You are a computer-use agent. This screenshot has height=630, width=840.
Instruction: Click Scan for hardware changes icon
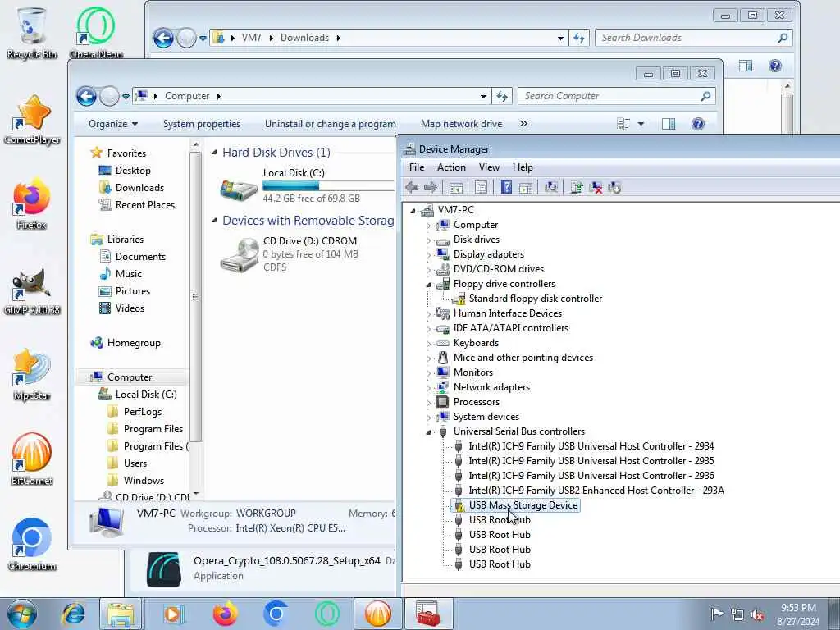pyautogui.click(x=550, y=187)
